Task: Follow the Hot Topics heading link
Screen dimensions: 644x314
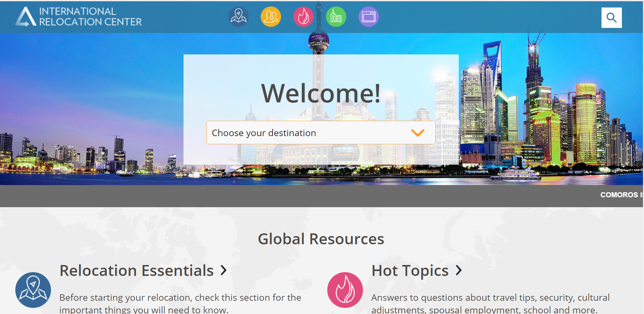Action: point(410,270)
